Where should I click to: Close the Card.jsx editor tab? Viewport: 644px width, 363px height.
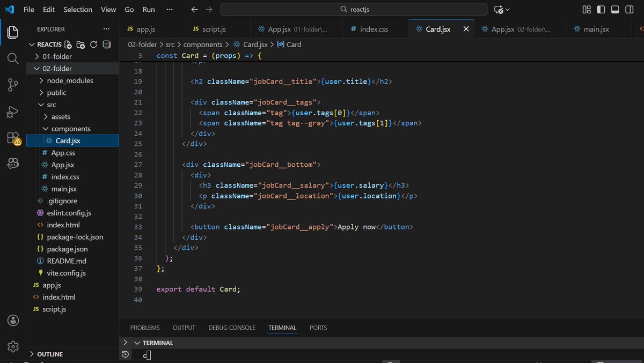[466, 29]
